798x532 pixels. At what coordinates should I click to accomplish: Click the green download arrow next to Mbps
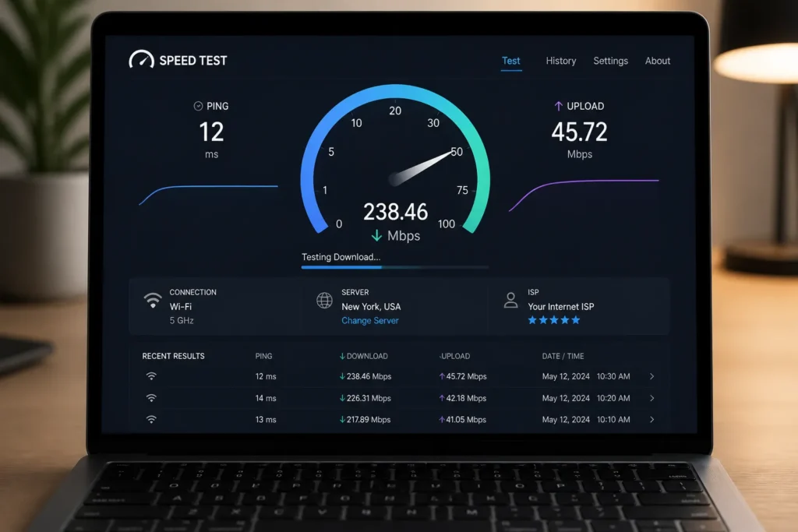376,235
